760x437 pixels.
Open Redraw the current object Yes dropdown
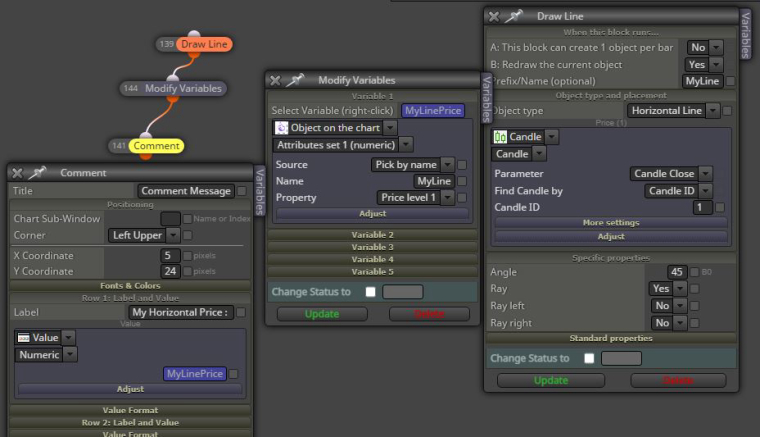[x=704, y=64]
